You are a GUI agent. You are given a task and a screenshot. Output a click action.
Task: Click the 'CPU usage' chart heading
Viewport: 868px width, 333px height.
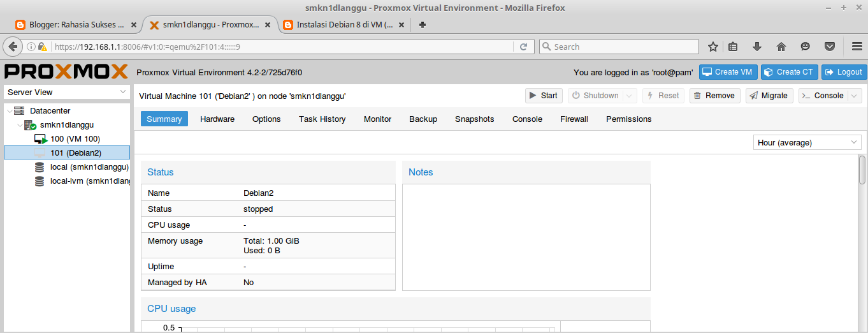(x=171, y=309)
